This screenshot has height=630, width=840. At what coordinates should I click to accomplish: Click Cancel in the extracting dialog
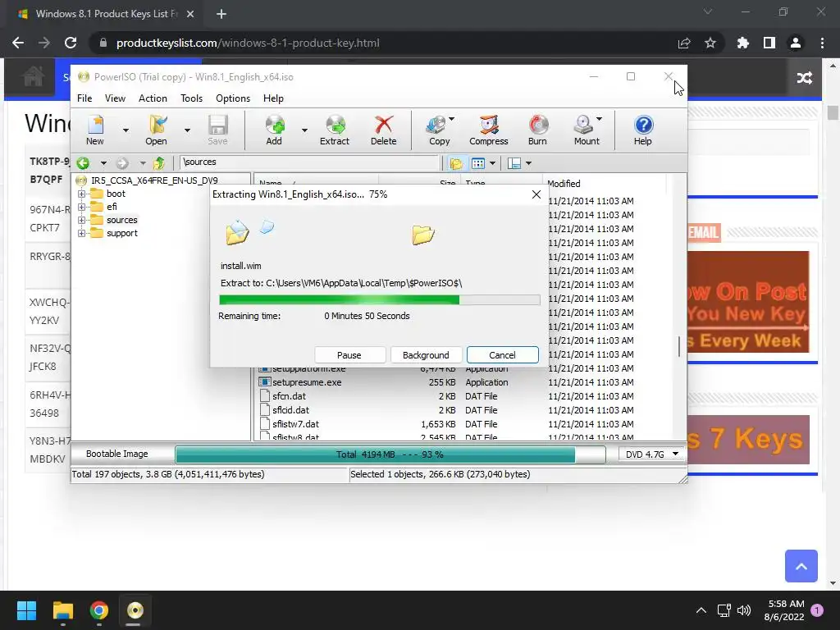click(x=503, y=355)
